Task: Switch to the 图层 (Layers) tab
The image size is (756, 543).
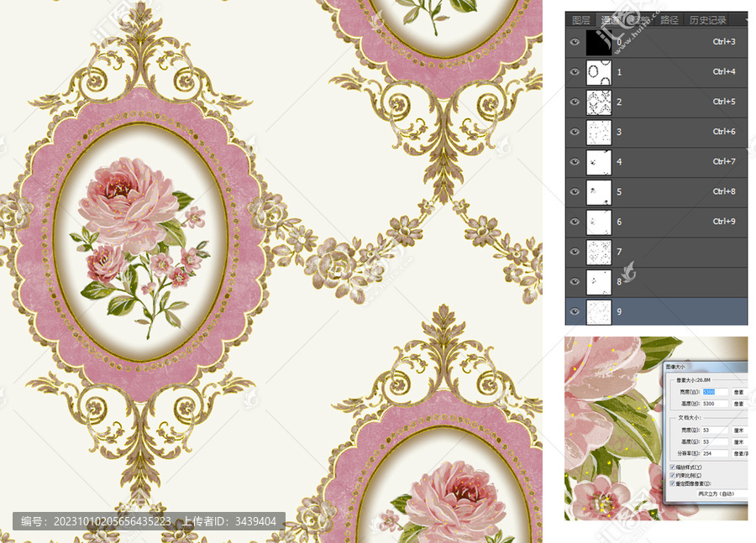Action: (x=581, y=20)
